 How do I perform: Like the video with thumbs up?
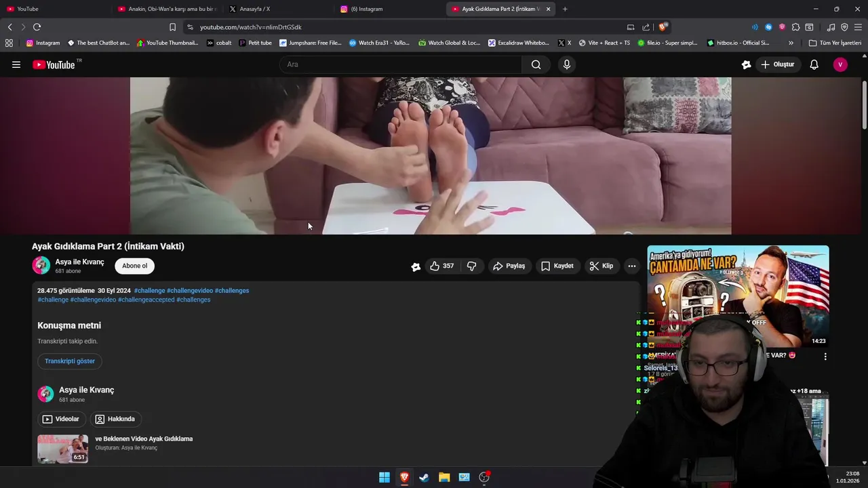click(441, 266)
